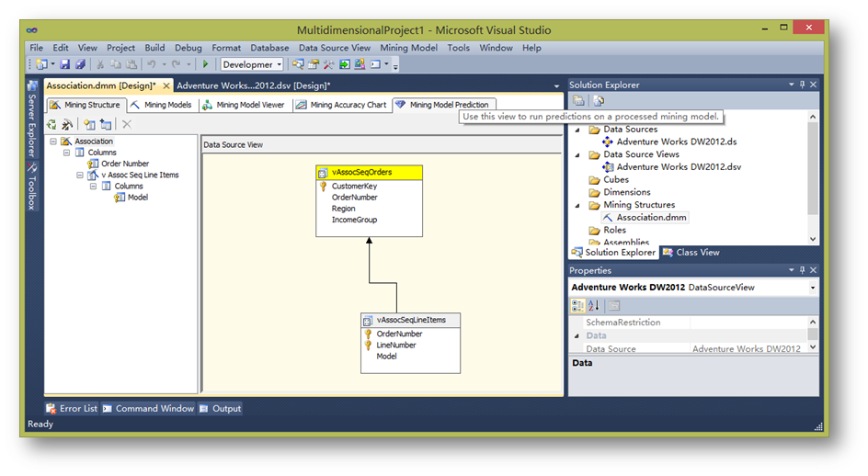This screenshot has height=476, width=868.
Task: Collapse the Association tree node
Action: pos(53,142)
